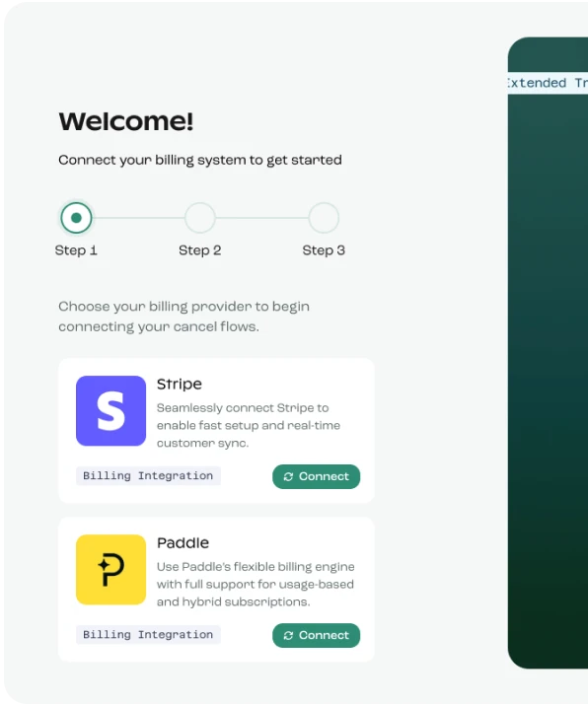Click the Welcome! heading

[x=126, y=121]
